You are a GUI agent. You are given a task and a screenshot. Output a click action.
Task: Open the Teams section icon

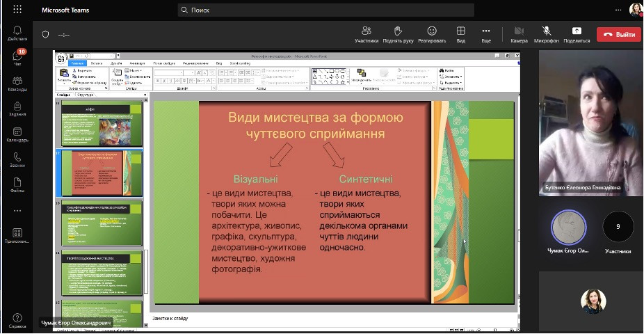coord(17,83)
